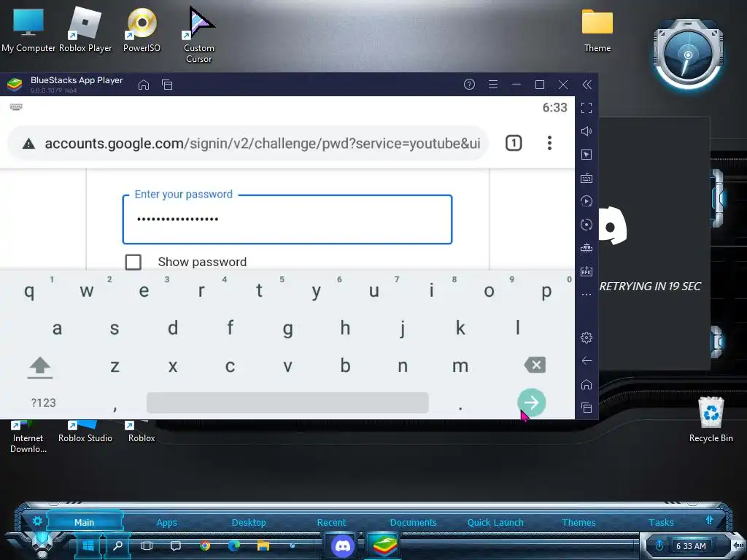The height and width of the screenshot is (560, 747).
Task: Click dock settings gear beside Main
Action: 36,521
